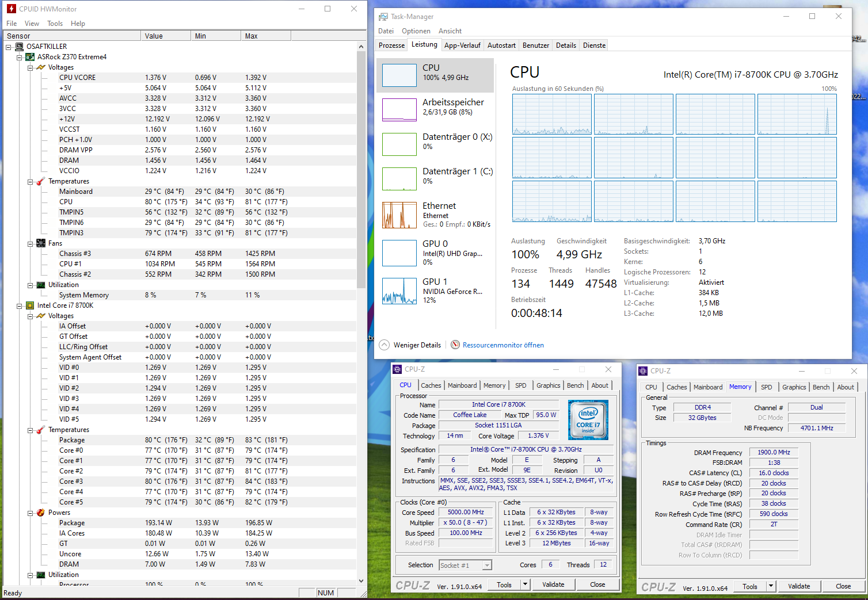
Task: Open the File menu in HWMonitor
Action: pos(12,24)
